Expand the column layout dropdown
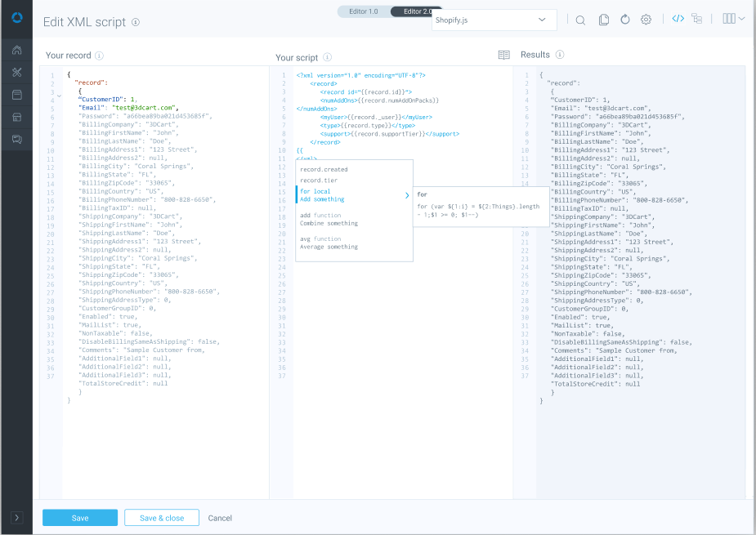 click(733, 19)
